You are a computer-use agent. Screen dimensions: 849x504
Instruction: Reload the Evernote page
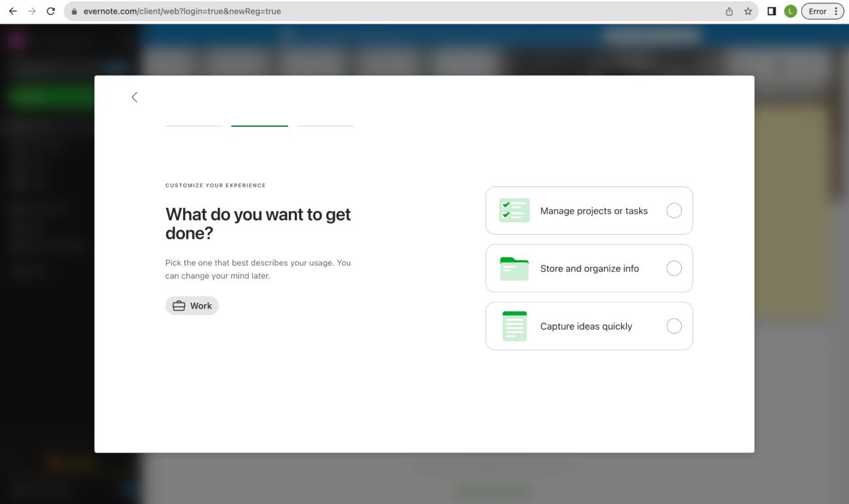pyautogui.click(x=50, y=11)
